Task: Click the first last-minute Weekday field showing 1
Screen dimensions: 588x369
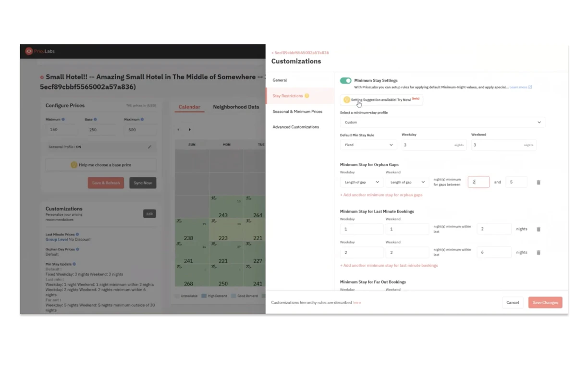Action: tap(362, 229)
